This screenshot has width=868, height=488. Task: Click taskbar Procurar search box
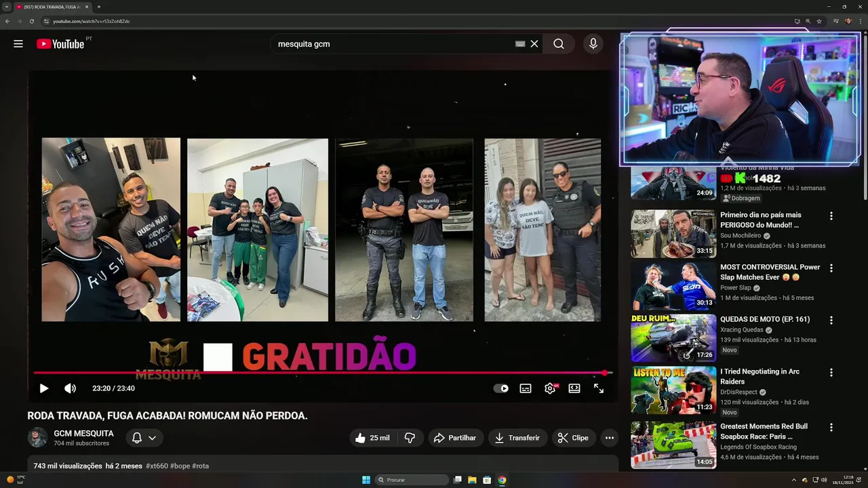pyautogui.click(x=412, y=480)
